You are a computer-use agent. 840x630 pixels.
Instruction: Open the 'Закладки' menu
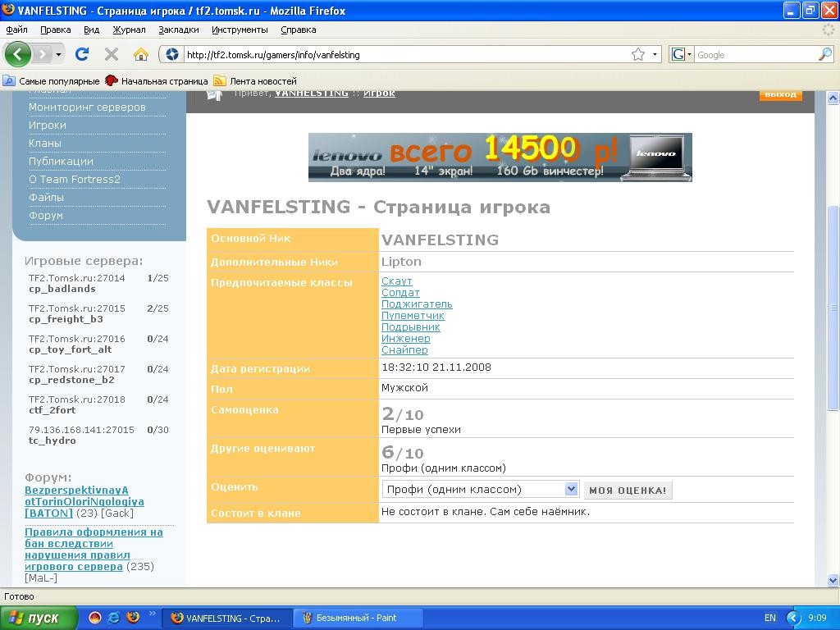[x=178, y=30]
